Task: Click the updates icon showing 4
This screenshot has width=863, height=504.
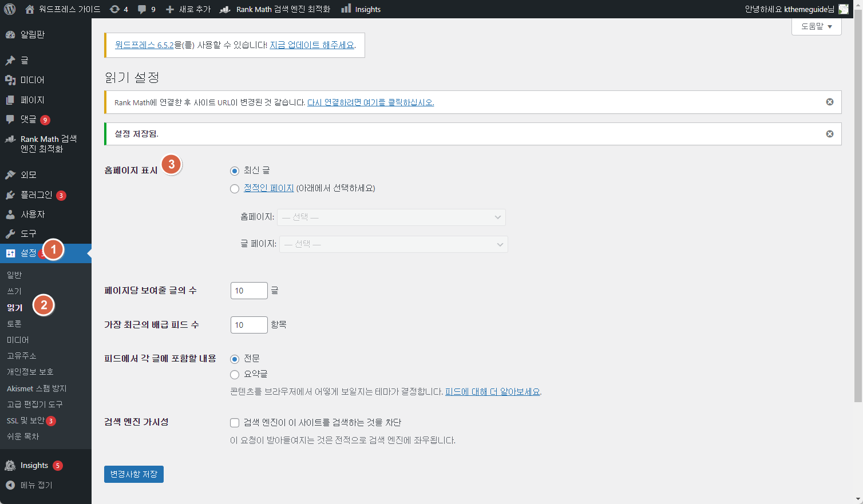Action: (x=114, y=9)
